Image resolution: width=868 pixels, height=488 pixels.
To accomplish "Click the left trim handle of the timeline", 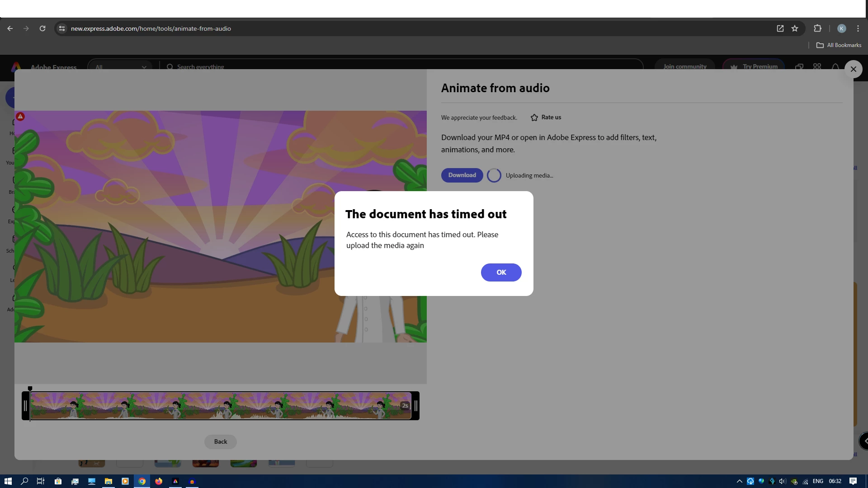I will pyautogui.click(x=25, y=406).
